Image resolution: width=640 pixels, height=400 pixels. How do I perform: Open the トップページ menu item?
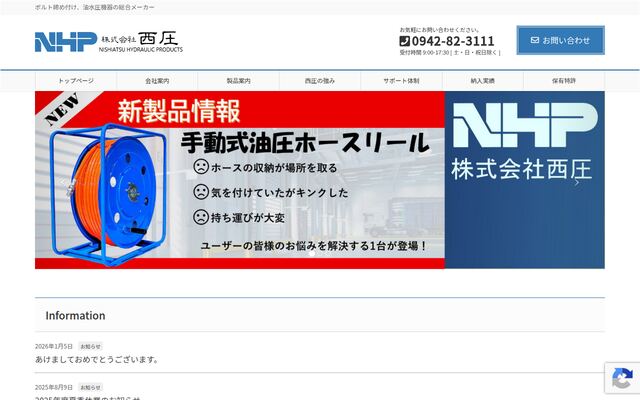click(x=76, y=81)
